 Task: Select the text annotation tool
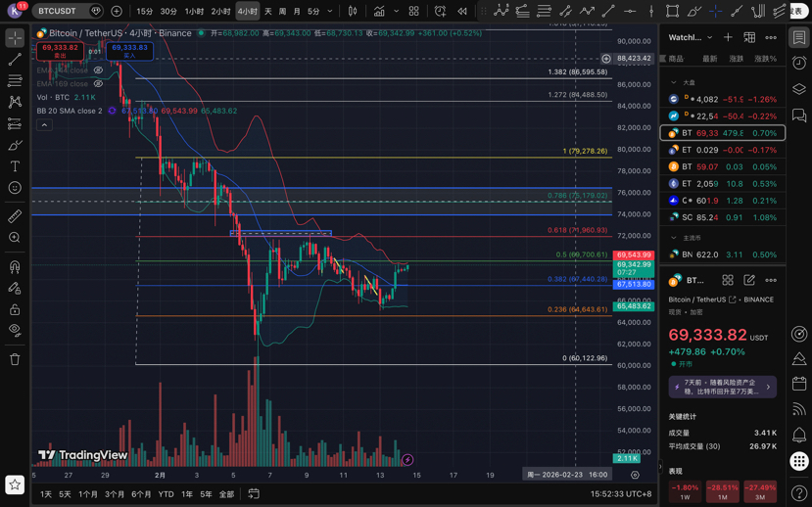click(15, 166)
